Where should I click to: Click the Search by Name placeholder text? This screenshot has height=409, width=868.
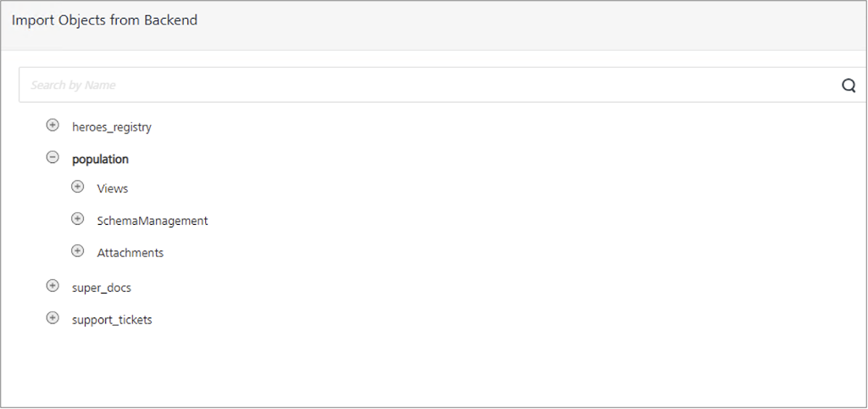73,85
